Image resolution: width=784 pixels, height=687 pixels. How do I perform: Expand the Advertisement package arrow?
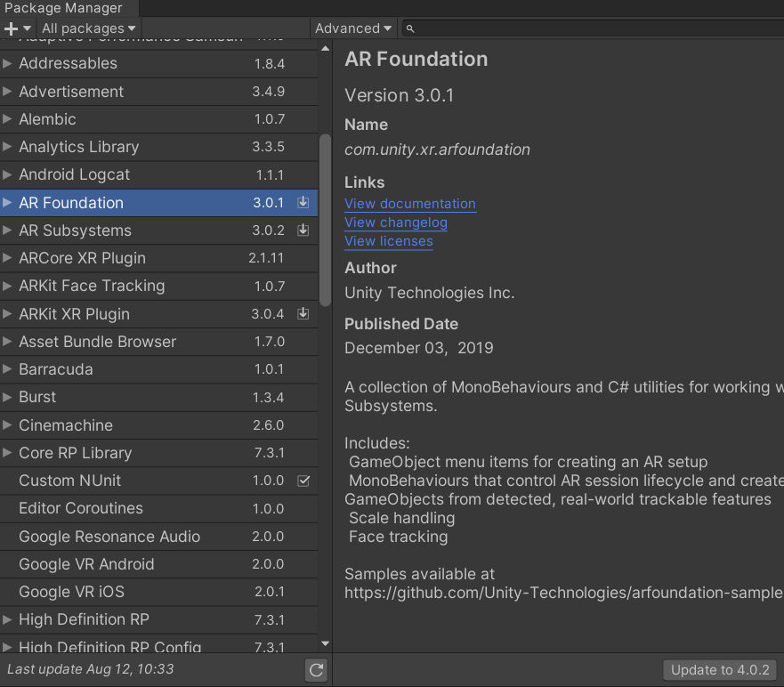tap(7, 92)
